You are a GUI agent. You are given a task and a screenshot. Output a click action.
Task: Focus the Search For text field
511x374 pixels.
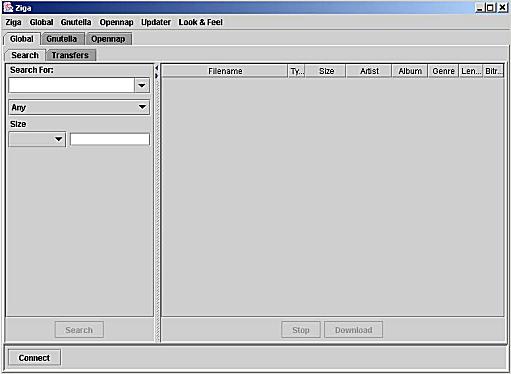point(71,85)
